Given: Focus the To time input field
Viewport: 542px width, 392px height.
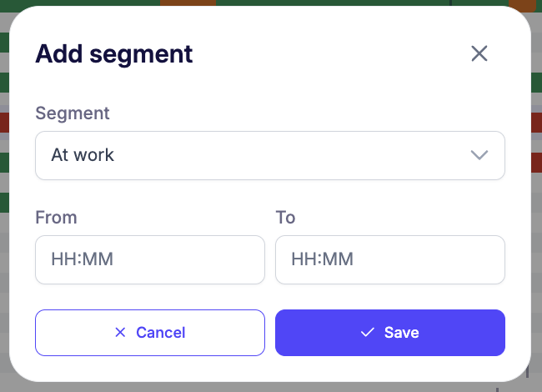Looking at the screenshot, I should 389,259.
